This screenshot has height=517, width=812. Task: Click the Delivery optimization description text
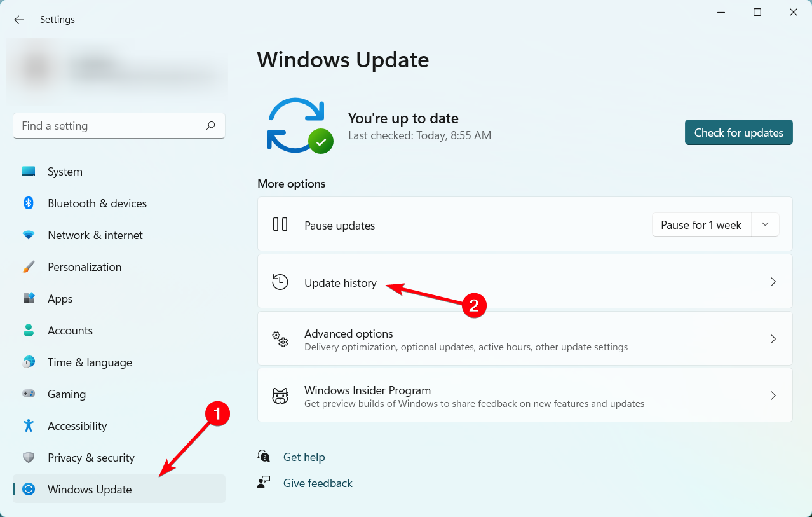pos(466,347)
